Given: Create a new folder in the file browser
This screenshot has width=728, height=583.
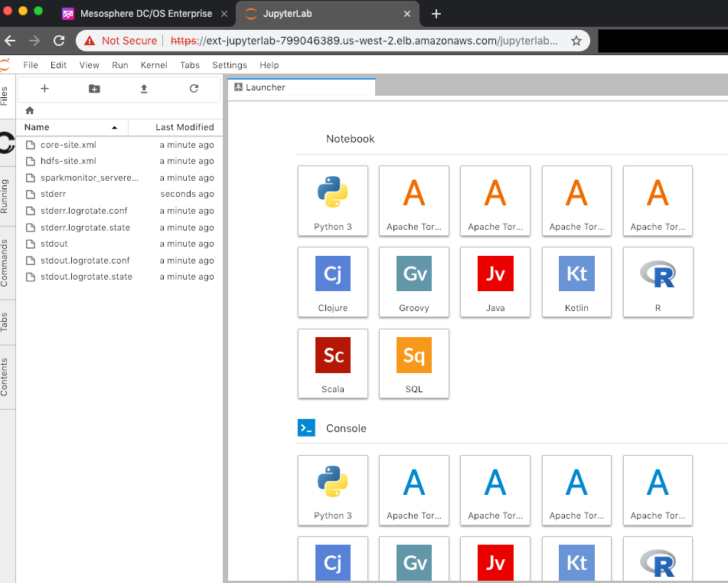Looking at the screenshot, I should tap(94, 88).
